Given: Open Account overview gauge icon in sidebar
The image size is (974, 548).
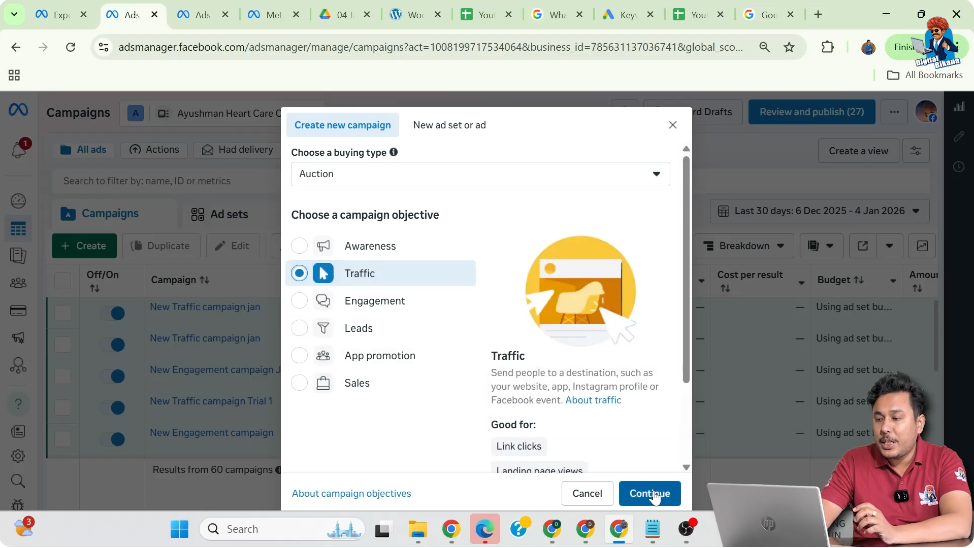Looking at the screenshot, I should [x=18, y=201].
